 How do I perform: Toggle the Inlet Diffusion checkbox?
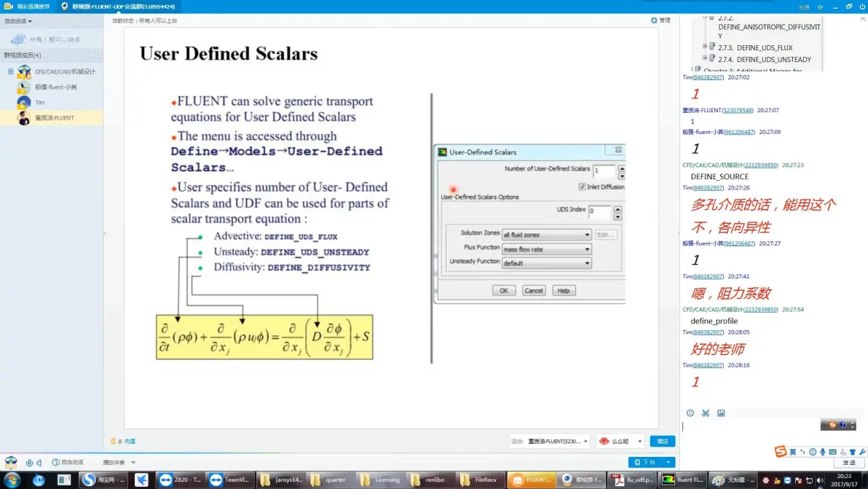tap(582, 187)
